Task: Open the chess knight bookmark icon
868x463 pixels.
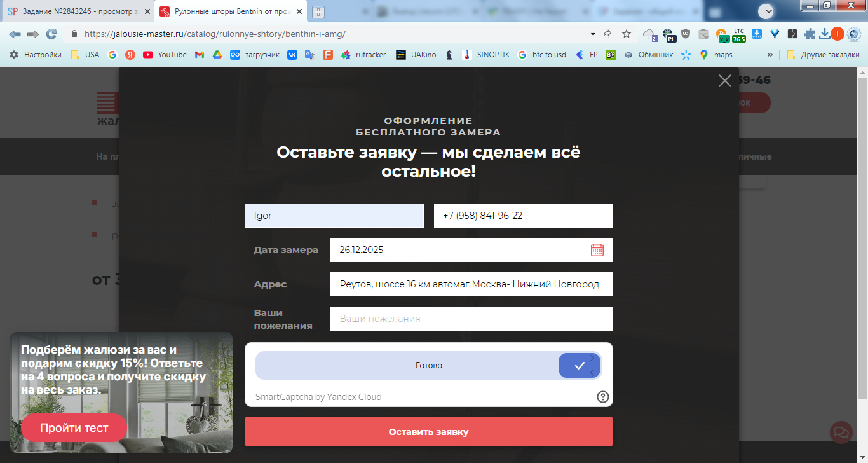Action: [449, 55]
